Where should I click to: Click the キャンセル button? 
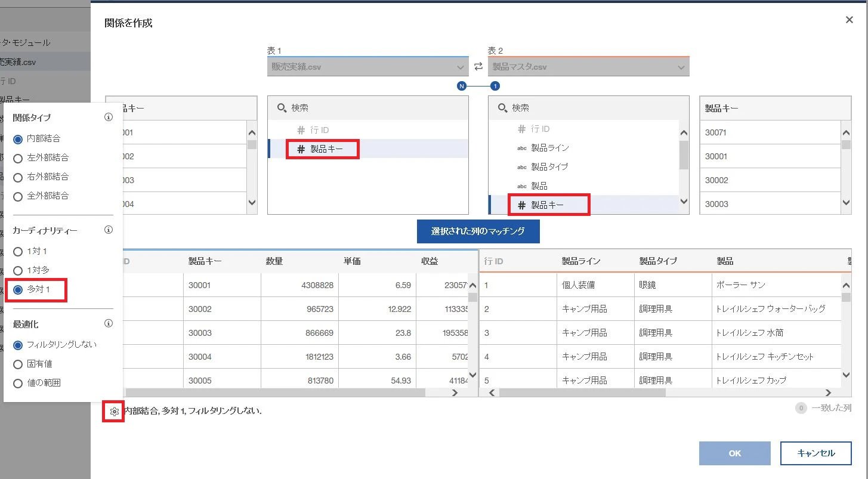pyautogui.click(x=816, y=453)
